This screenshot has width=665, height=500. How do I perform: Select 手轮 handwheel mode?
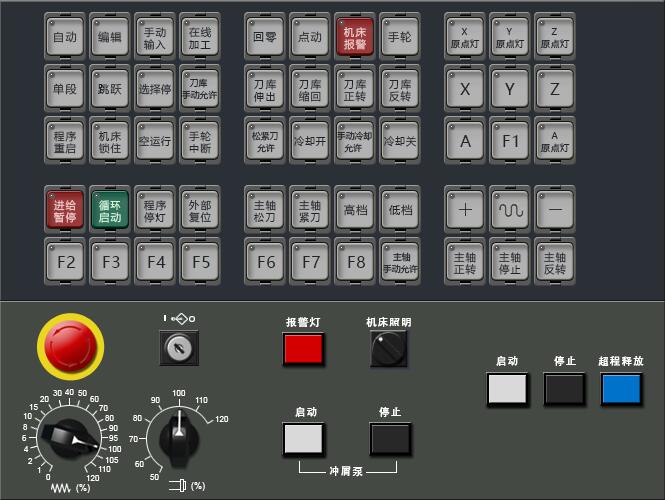[x=400, y=36]
